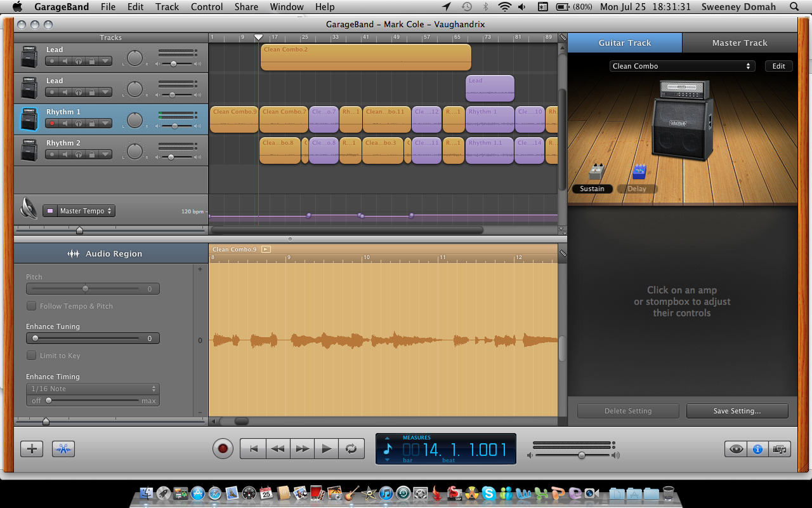Select the Rhythm 2 amp icon

click(29, 150)
